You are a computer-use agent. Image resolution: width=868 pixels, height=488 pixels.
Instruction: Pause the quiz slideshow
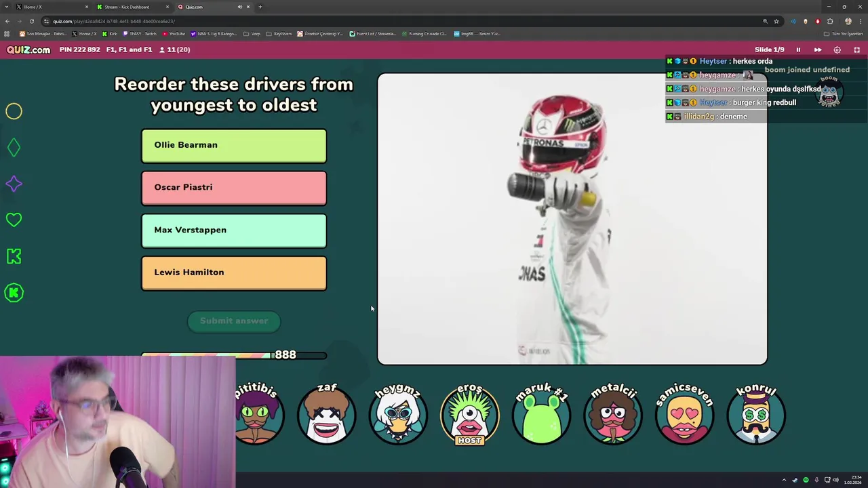click(798, 49)
